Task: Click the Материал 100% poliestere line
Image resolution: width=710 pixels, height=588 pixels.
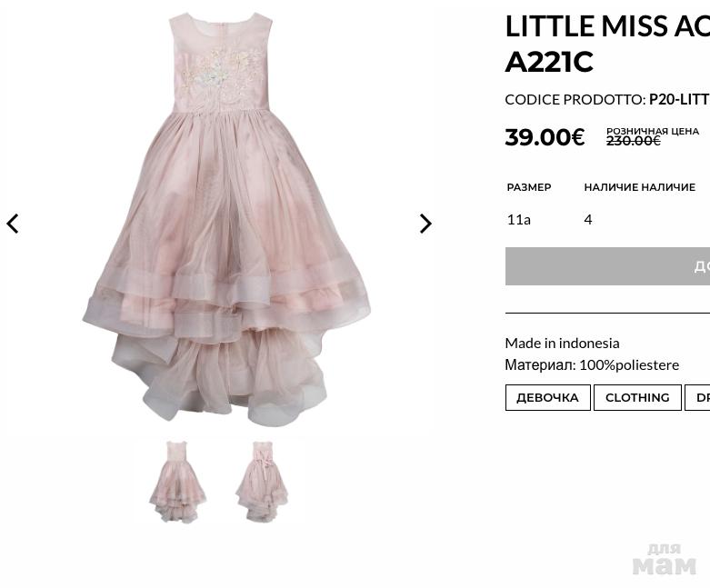Action: (592, 364)
